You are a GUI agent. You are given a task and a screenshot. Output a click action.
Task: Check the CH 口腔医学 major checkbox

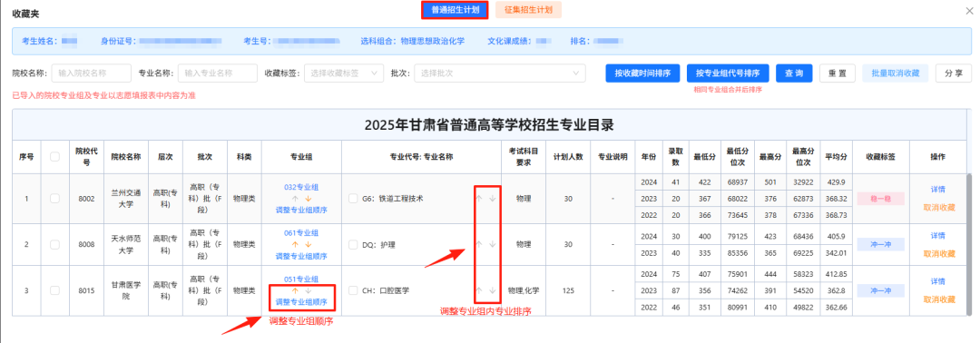353,290
